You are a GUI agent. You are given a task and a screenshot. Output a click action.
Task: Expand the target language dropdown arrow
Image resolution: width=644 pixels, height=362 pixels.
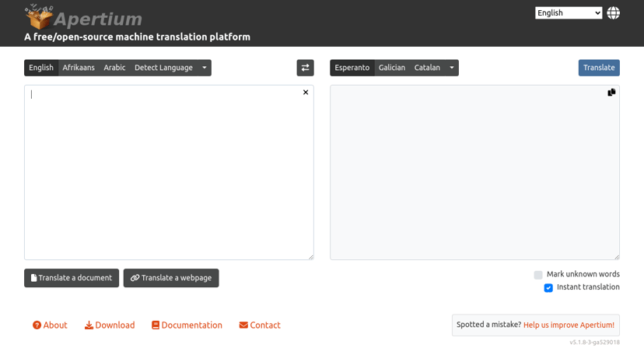pos(452,68)
